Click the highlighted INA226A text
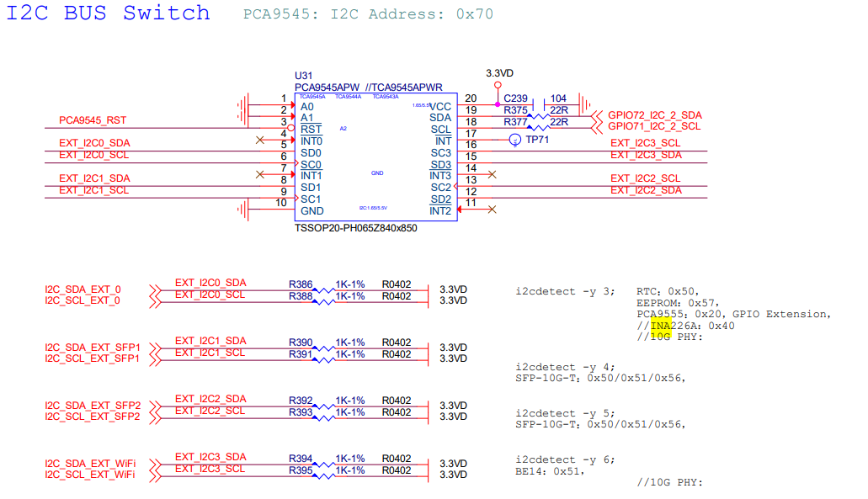Screen dimensions: 868x499 click(x=662, y=326)
